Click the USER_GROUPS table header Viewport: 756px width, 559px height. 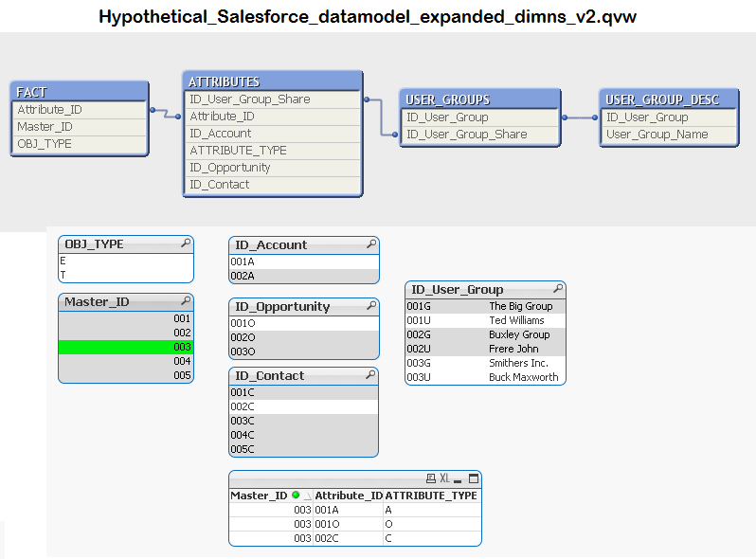[x=479, y=99]
